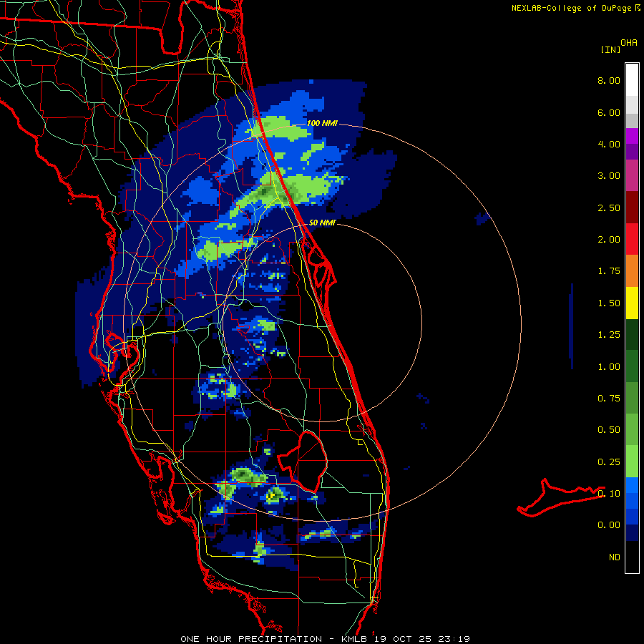Image resolution: width=644 pixels, height=644 pixels.
Task: Select the bright red swatch above 2.00
Action: 632,239
